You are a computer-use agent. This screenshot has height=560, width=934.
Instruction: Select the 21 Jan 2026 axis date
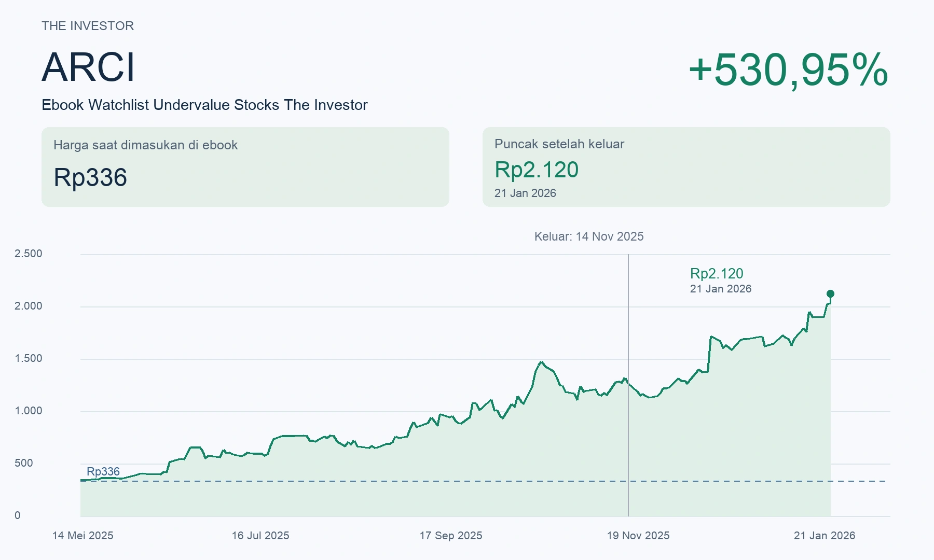(825, 536)
